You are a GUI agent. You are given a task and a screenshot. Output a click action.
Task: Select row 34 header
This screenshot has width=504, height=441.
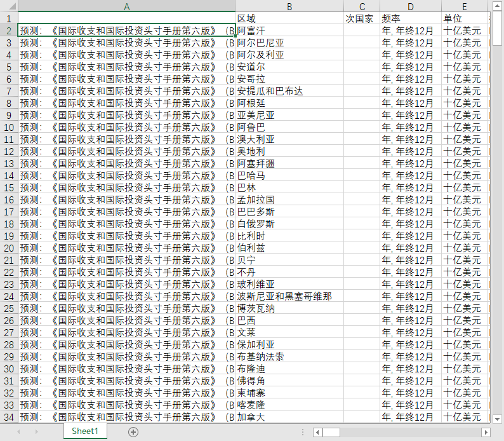point(9,417)
